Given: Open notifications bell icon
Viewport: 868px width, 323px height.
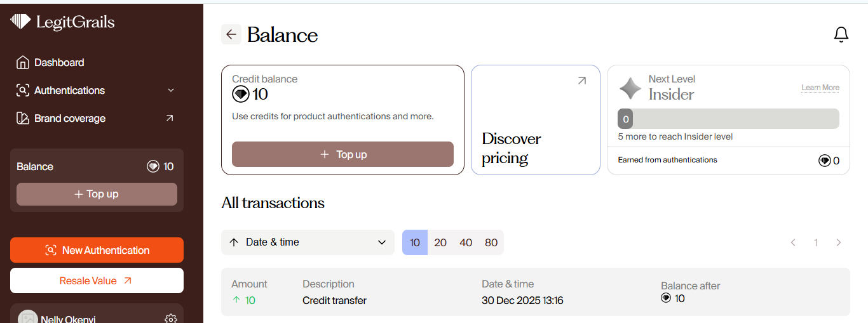Looking at the screenshot, I should click(x=841, y=34).
